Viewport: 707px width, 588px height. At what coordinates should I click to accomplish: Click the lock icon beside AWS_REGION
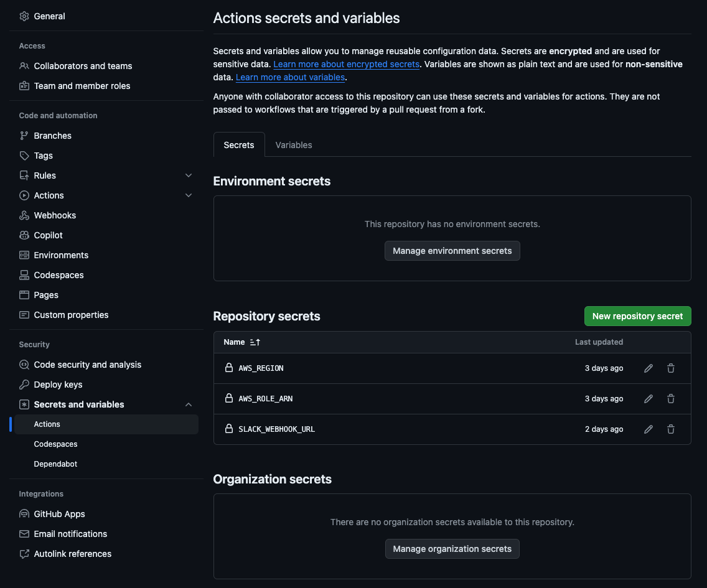pyautogui.click(x=229, y=368)
